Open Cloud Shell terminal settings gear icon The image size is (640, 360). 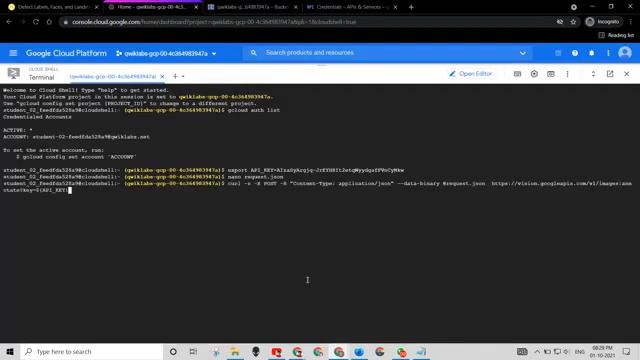[x=534, y=74]
